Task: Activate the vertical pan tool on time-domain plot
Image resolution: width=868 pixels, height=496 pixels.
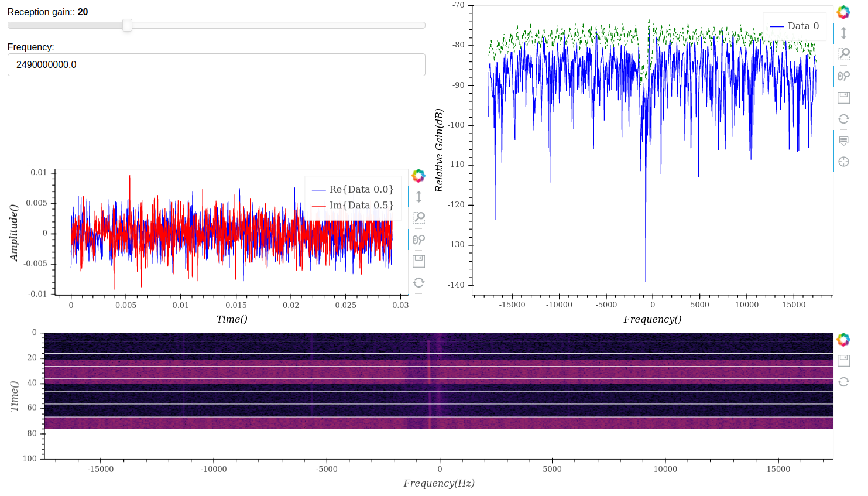Action: (418, 197)
